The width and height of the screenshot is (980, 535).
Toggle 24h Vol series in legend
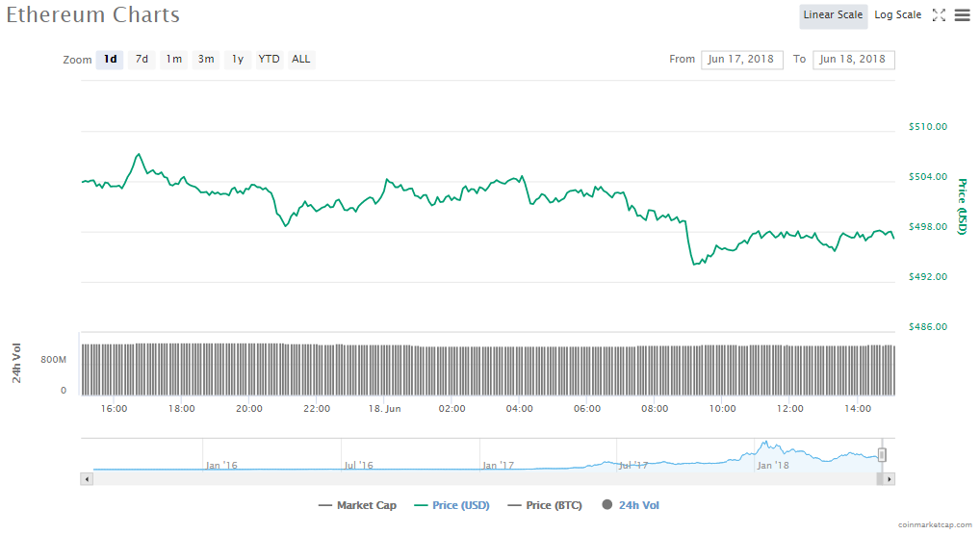click(631, 505)
